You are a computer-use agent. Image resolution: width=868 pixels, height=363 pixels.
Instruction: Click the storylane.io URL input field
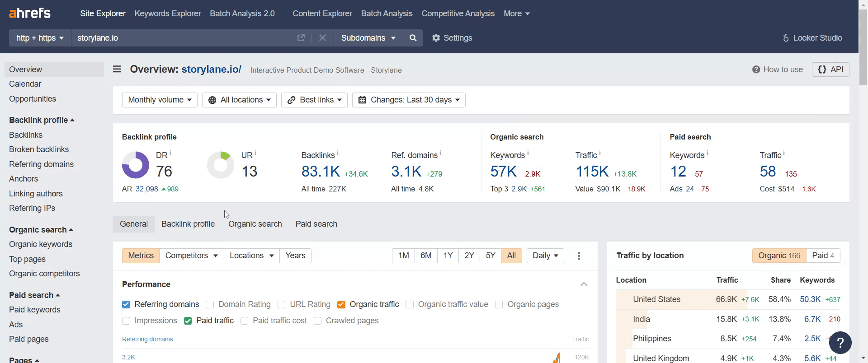tap(183, 38)
